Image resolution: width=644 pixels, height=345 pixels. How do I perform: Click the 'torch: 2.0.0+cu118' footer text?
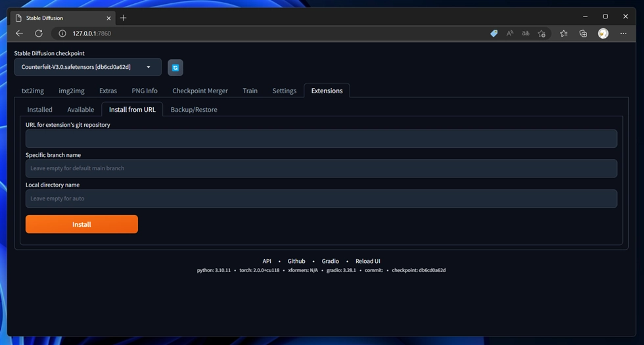coord(260,270)
